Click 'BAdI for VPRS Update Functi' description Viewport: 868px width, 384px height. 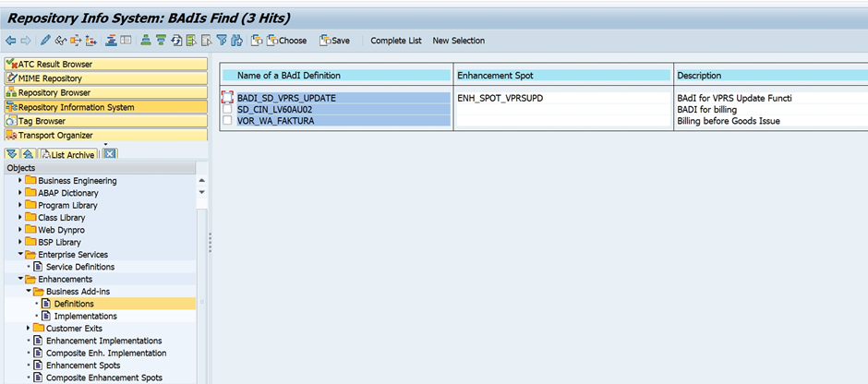click(735, 98)
